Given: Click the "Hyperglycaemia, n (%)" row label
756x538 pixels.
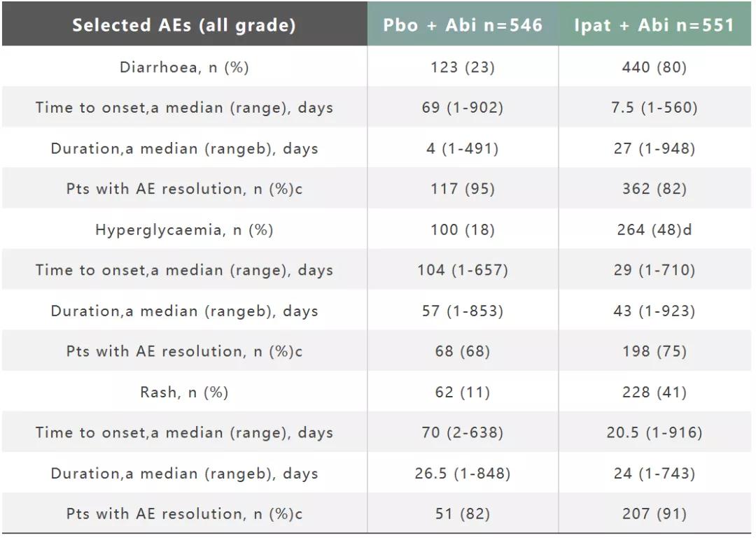Looking at the screenshot, I should pos(184,229).
